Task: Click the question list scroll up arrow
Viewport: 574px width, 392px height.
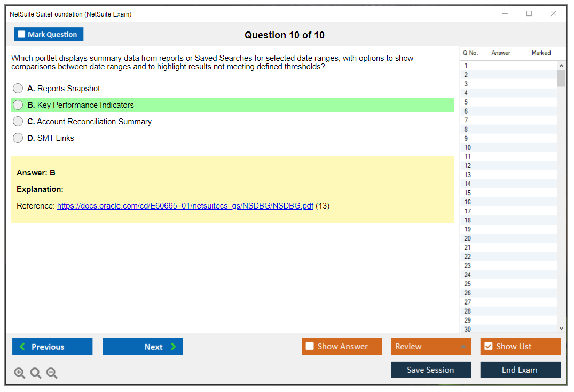Action: [x=561, y=66]
